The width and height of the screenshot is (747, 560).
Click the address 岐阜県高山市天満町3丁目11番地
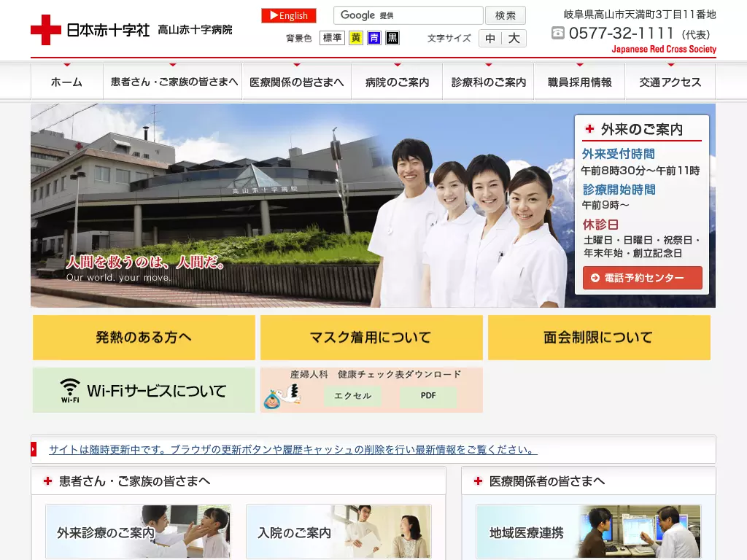pos(640,15)
